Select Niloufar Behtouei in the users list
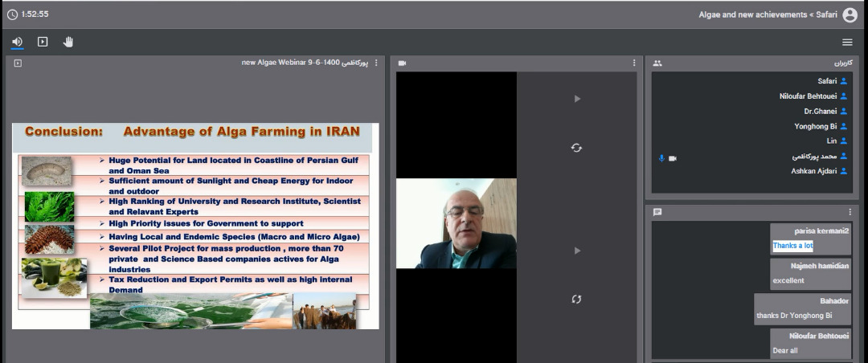The height and width of the screenshot is (363, 868). 808,96
